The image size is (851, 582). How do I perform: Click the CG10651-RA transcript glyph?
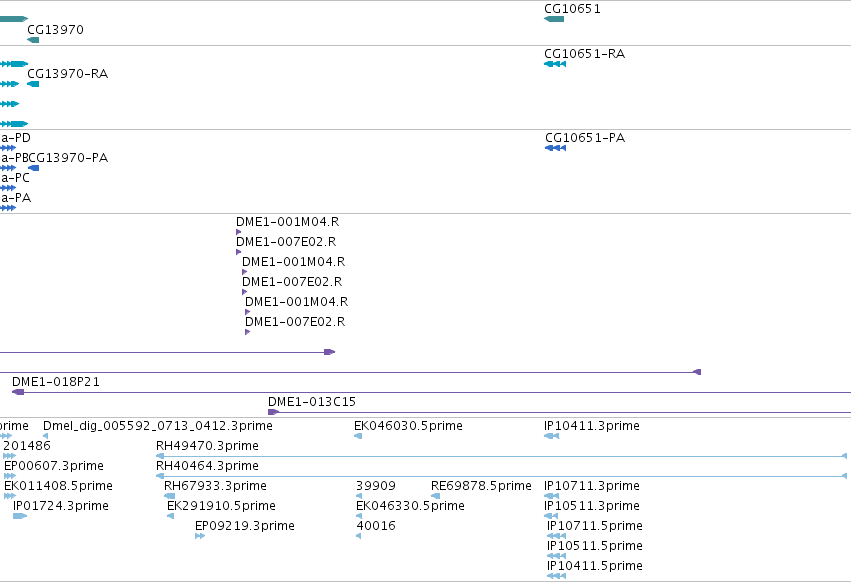(555, 64)
